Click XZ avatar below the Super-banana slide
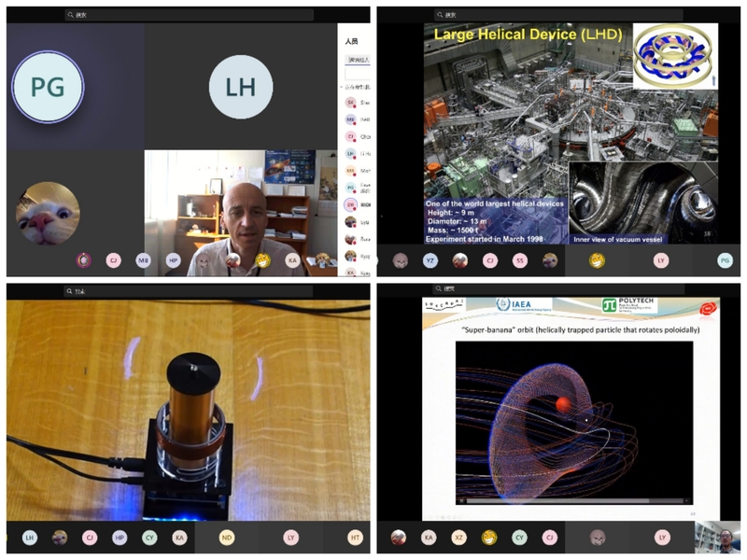 coord(458,538)
